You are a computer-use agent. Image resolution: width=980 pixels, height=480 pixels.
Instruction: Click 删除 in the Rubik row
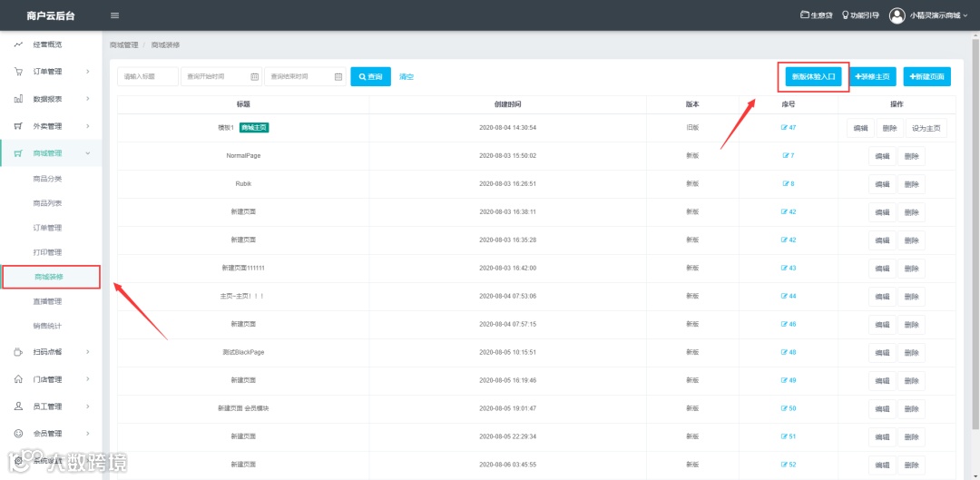click(x=911, y=184)
